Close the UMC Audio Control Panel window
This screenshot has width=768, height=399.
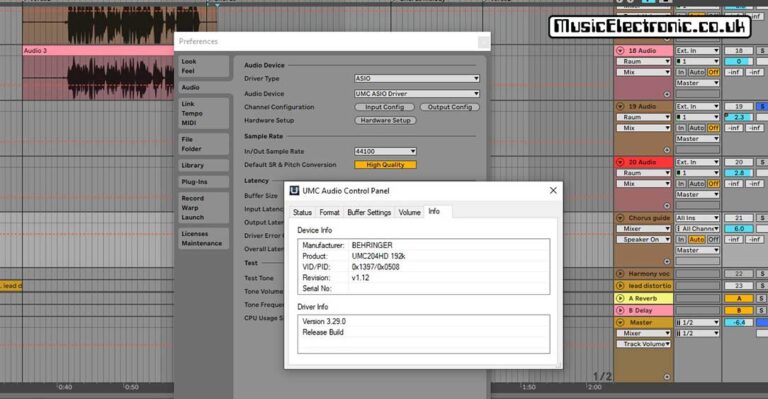click(553, 190)
